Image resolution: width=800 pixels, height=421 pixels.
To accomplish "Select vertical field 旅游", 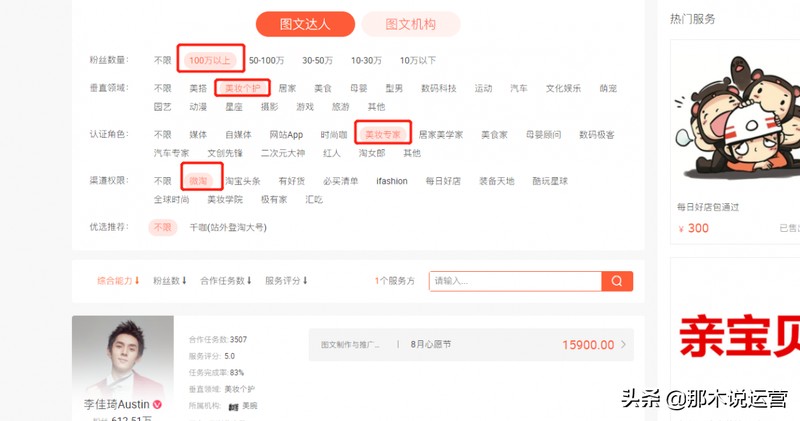I will click(x=341, y=107).
